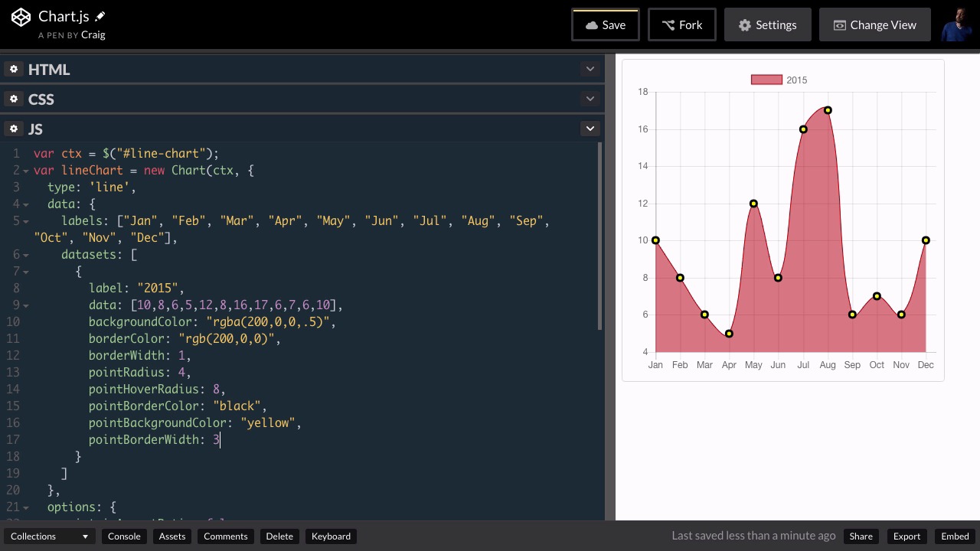Viewport: 980px width, 551px height.
Task: Click backgroundColor rgba value on line 10
Action: coord(268,322)
